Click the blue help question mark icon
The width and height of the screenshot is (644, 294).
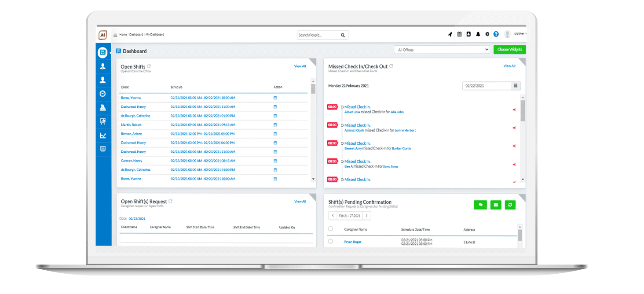[x=496, y=34]
